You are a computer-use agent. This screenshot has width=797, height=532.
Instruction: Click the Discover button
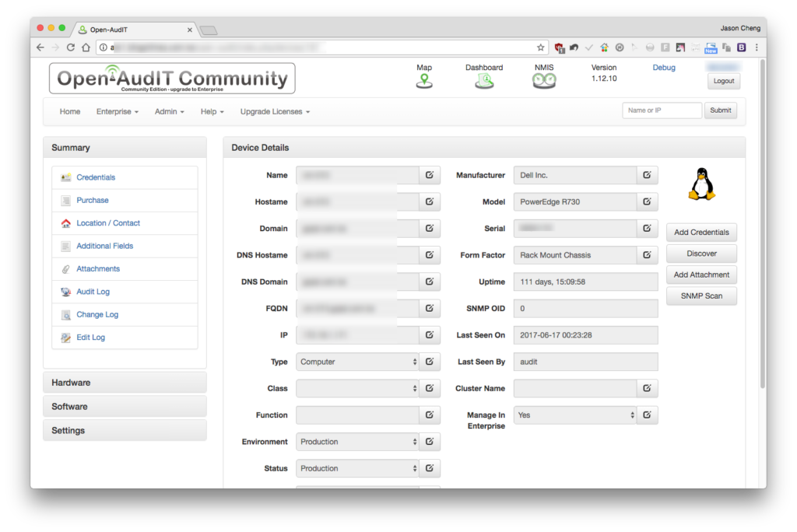point(701,254)
